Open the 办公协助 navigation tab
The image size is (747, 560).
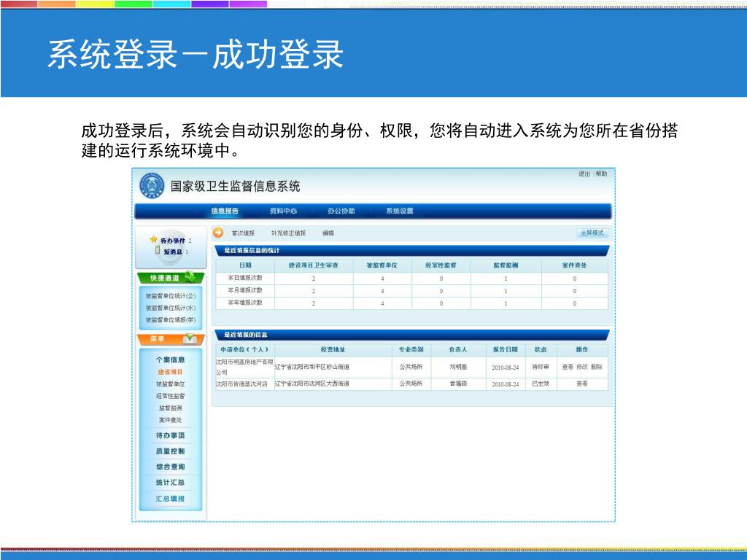(x=341, y=211)
